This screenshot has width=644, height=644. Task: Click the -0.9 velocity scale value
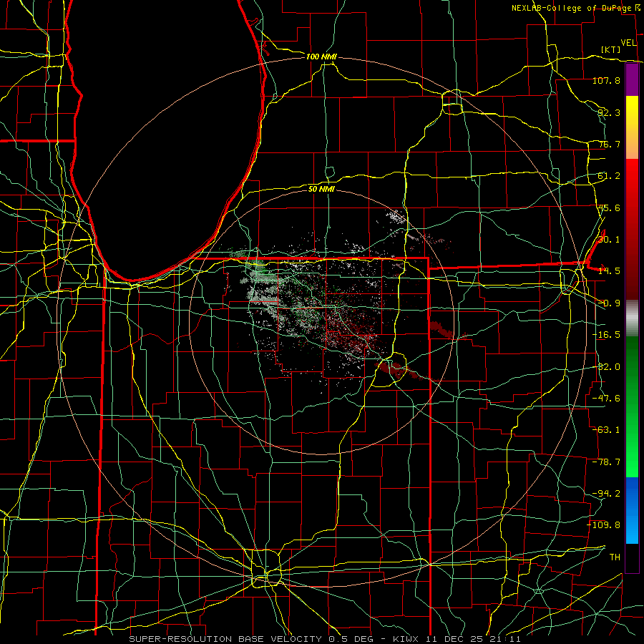[609, 303]
